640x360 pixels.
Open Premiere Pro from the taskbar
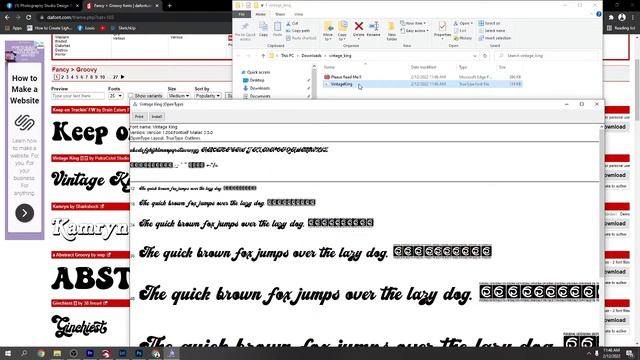point(90,353)
